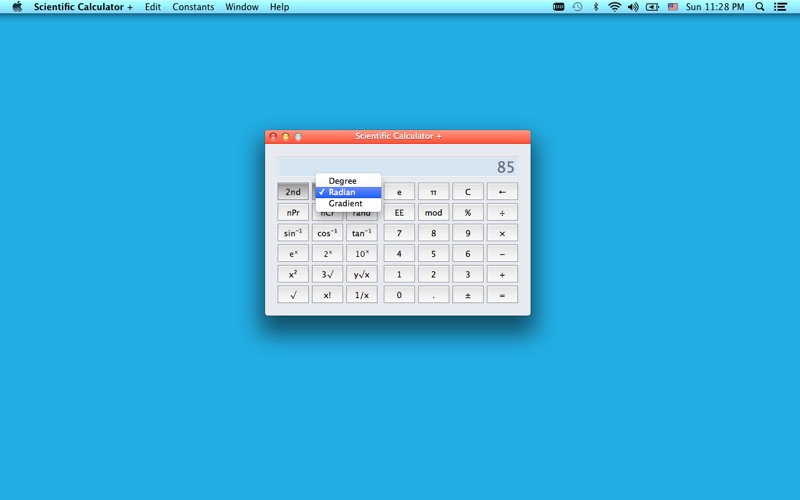Click the calculator display showing 85

397,167
